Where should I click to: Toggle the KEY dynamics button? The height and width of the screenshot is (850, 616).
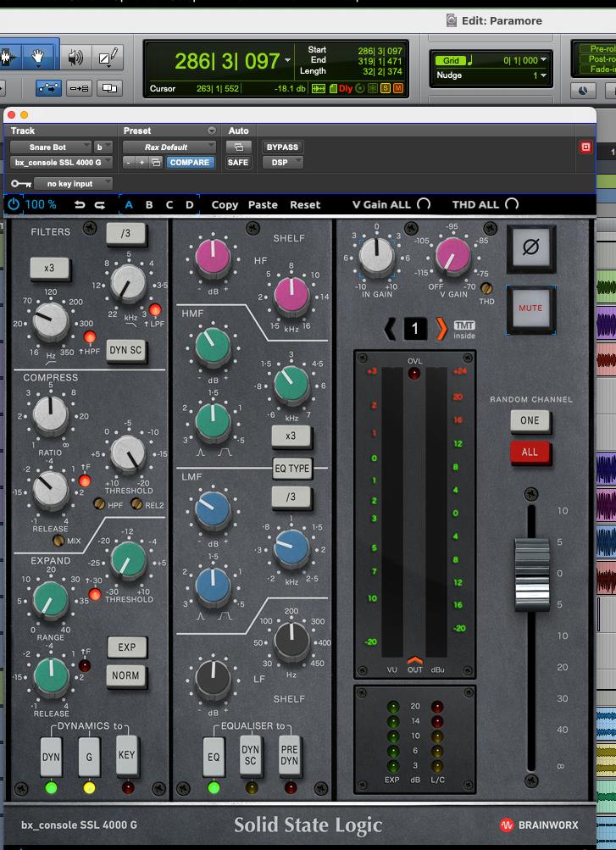127,754
